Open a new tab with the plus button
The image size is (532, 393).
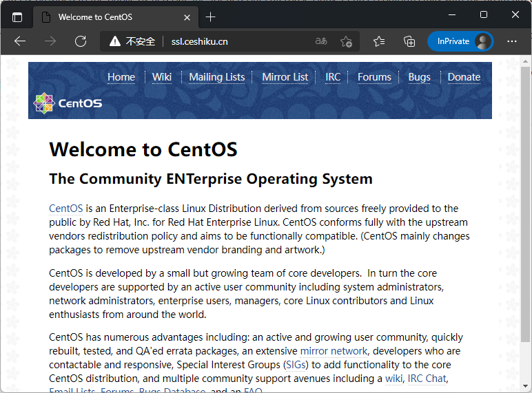coord(210,17)
